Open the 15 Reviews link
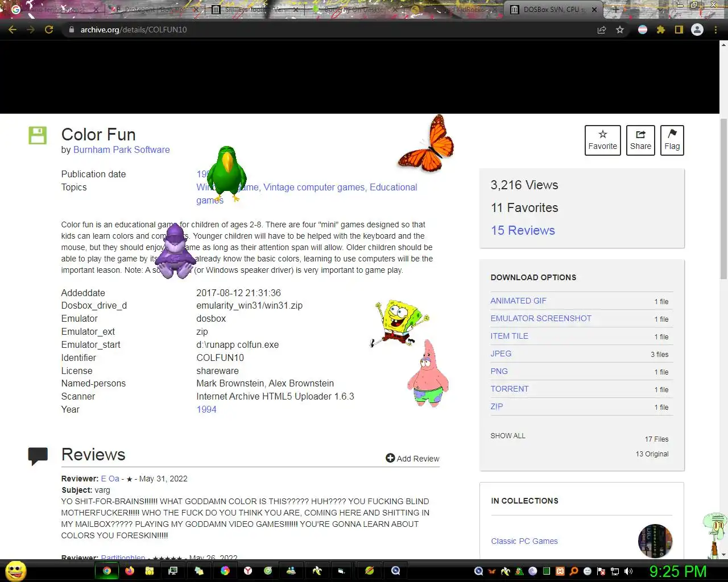The height and width of the screenshot is (582, 728). click(x=523, y=230)
